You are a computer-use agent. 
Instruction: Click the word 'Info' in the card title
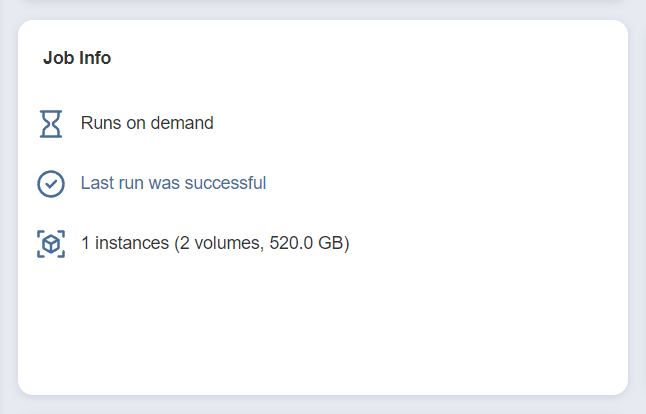click(x=95, y=58)
